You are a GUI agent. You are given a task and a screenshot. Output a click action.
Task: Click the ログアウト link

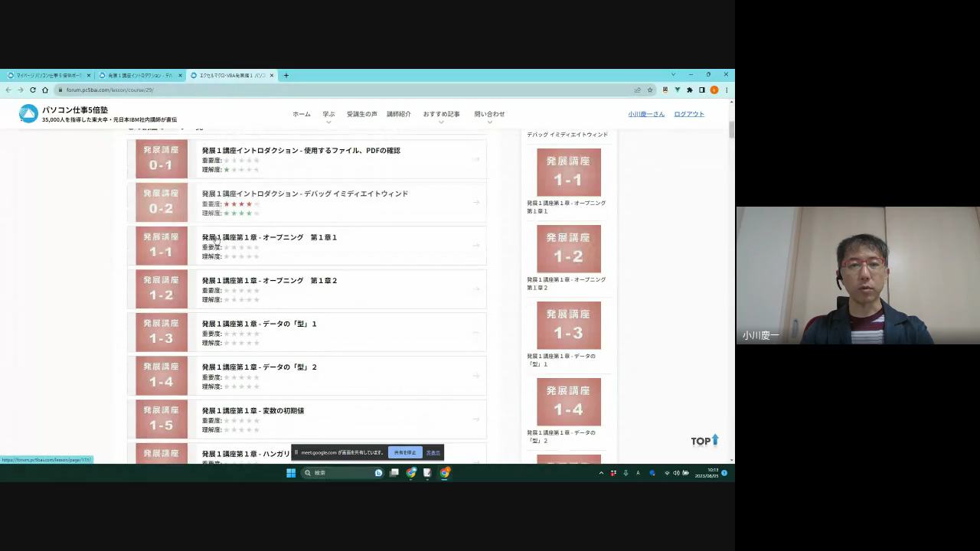(x=689, y=114)
